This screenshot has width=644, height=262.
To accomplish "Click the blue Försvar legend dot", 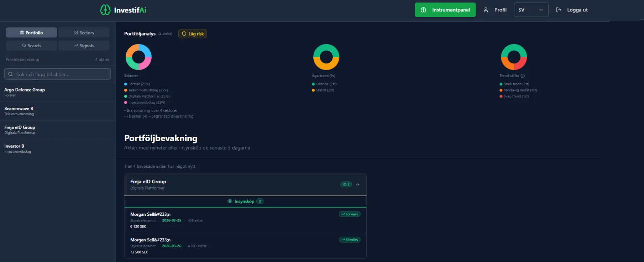I will pyautogui.click(x=126, y=84).
